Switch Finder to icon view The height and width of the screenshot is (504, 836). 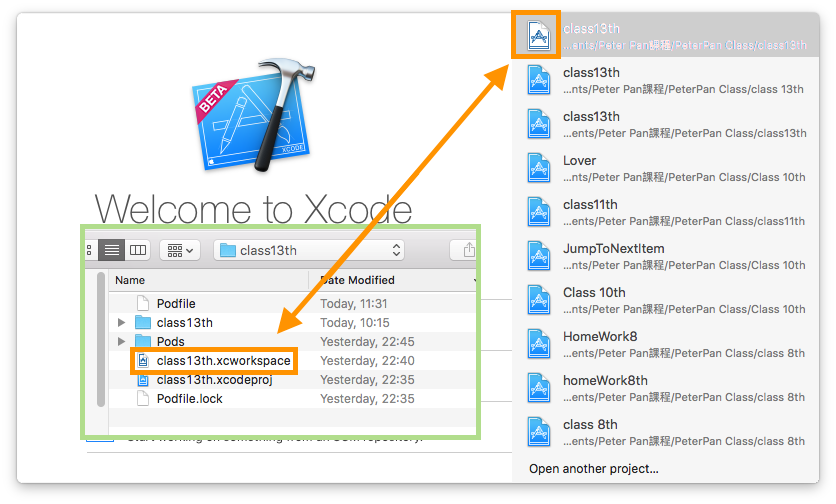90,250
